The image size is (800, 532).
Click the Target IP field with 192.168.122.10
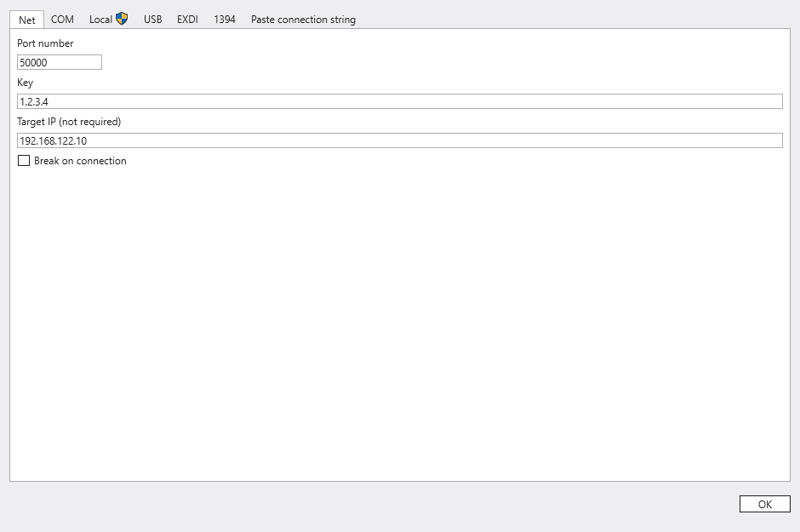[x=399, y=140]
